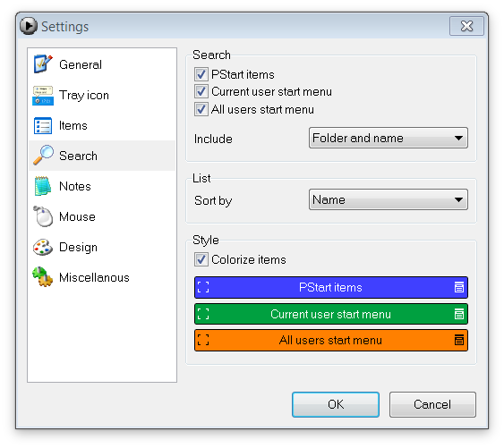Screen dimensions: 504x448
Task: Click text color icon on All users bar
Action: (459, 340)
